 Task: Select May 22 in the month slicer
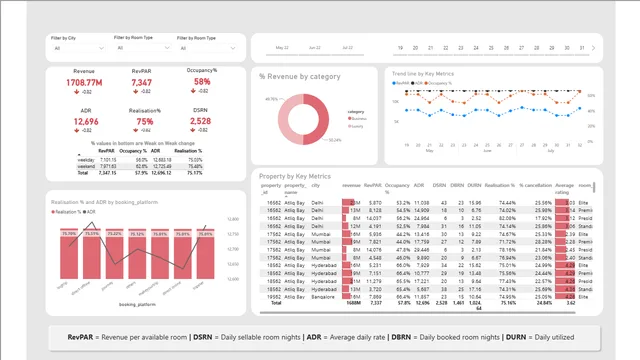click(282, 48)
